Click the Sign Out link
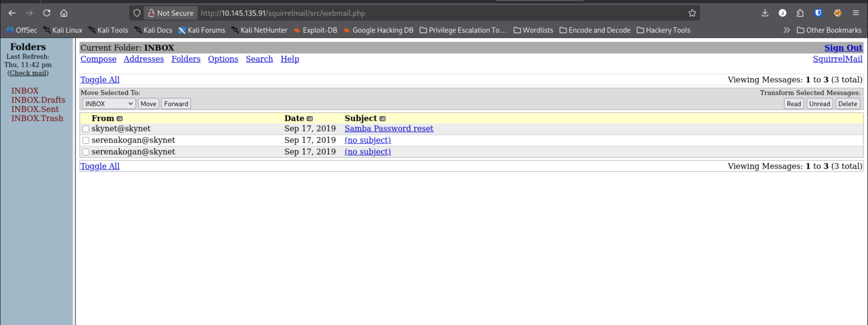Screen dimensions: 868x325 (x=844, y=48)
